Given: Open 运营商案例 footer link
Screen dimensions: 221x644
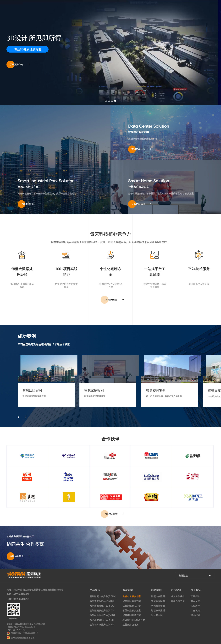Looking at the screenshot, I should [157, 615].
